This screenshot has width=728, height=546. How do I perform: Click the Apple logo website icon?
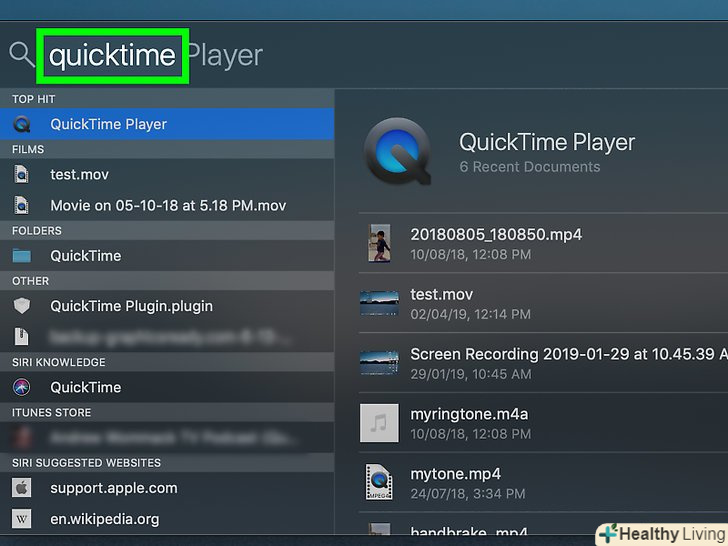(x=22, y=488)
